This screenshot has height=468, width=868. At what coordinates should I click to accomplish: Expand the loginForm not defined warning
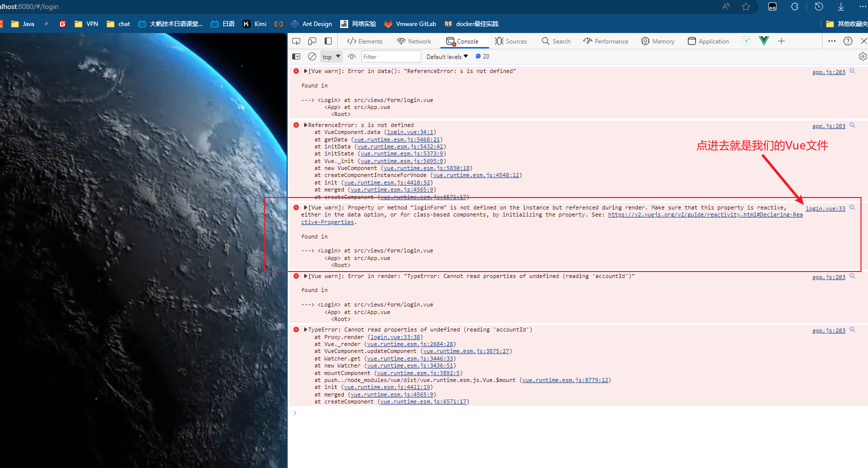click(x=306, y=207)
